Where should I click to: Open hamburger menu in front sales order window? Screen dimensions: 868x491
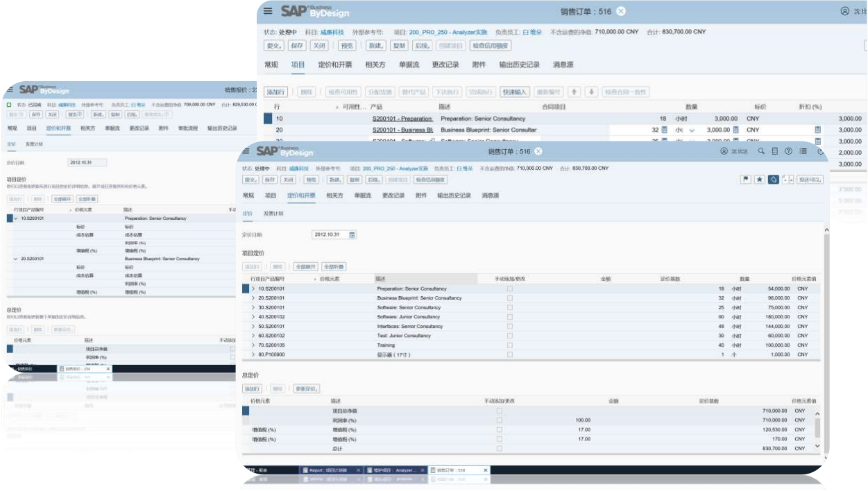pos(247,150)
